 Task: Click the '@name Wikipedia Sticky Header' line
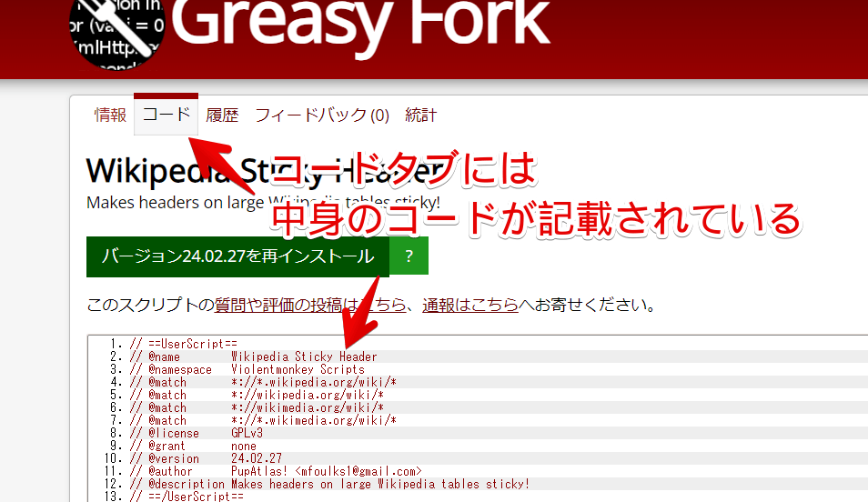point(253,356)
